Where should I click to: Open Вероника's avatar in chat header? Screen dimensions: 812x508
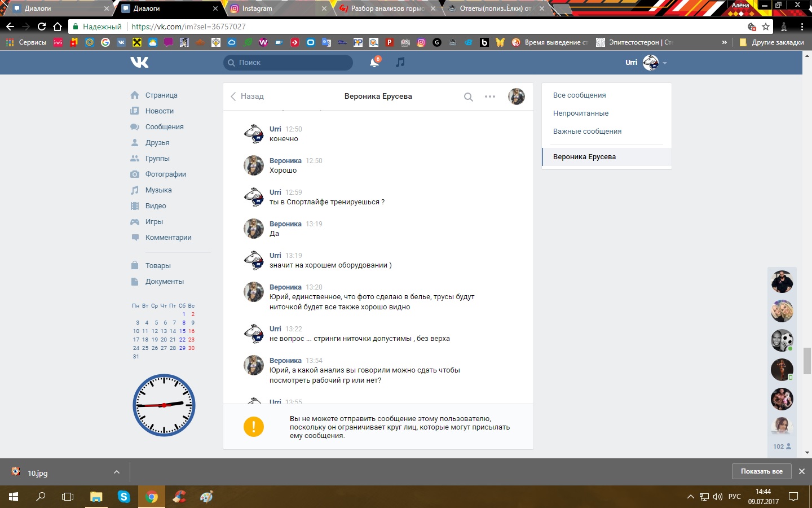click(516, 97)
